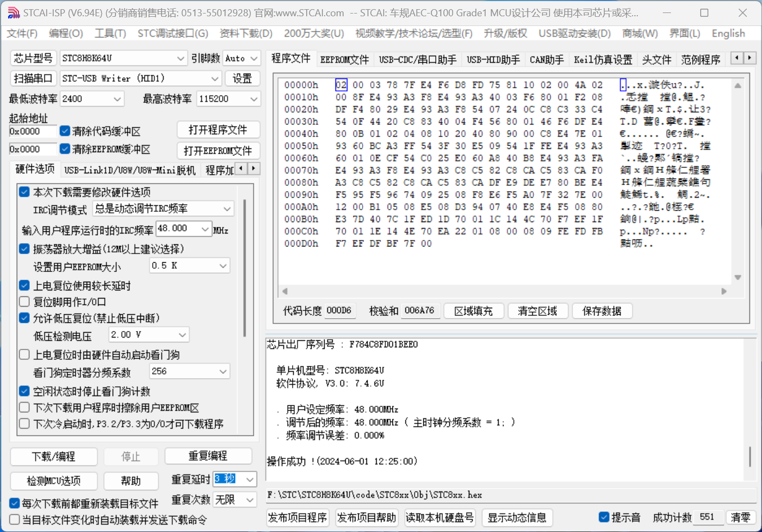The height and width of the screenshot is (532, 762).
Task: Enable 下次冷启动时P3.2/P3.3为0/0才可下载程序
Action: coord(24,424)
